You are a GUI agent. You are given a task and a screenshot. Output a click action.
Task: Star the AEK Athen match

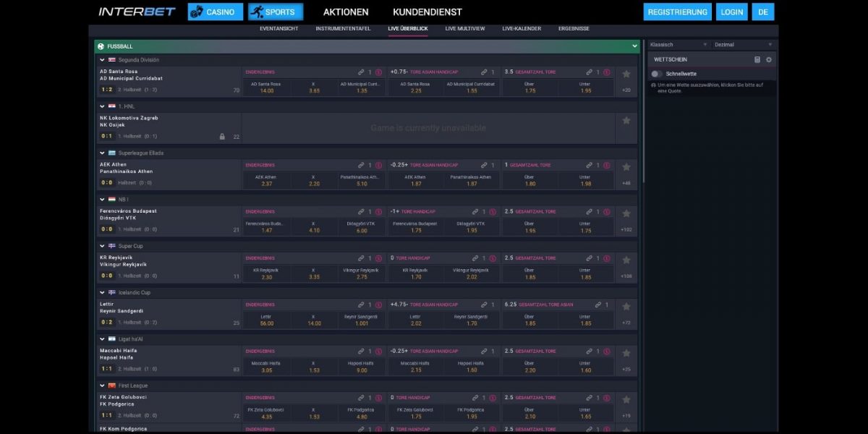click(x=626, y=166)
